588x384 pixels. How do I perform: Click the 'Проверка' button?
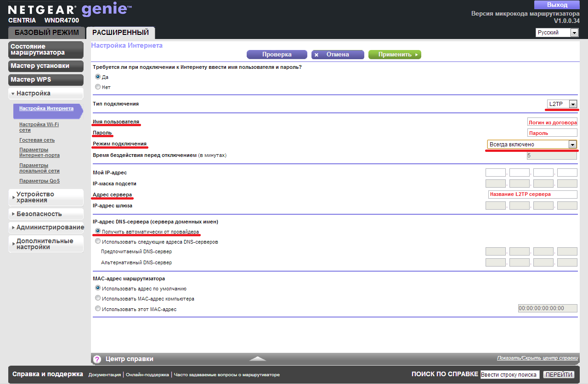[277, 55]
